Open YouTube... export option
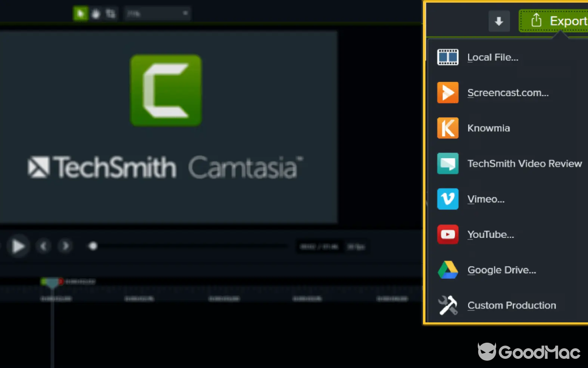588x368 pixels. tap(491, 234)
